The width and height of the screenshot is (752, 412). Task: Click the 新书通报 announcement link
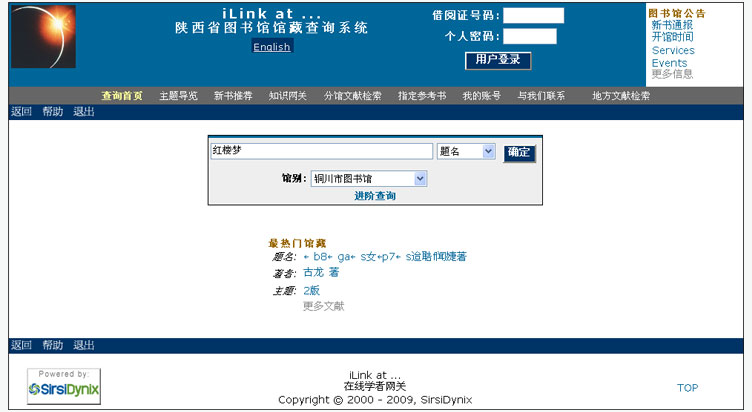click(x=672, y=25)
